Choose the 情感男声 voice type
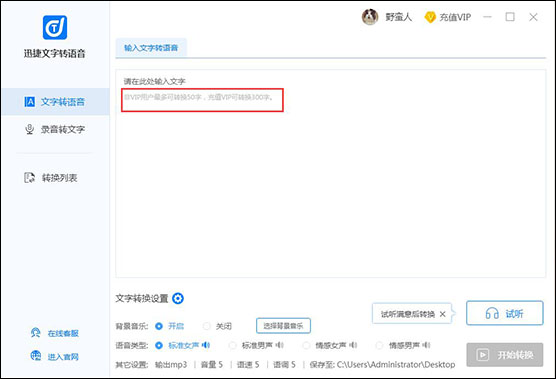This screenshot has height=379, width=556. (x=379, y=345)
